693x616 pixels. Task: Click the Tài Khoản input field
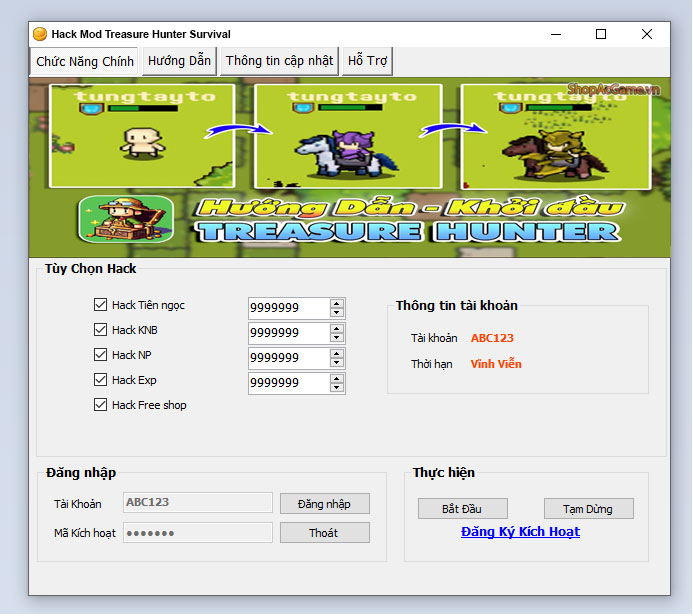[x=198, y=503]
